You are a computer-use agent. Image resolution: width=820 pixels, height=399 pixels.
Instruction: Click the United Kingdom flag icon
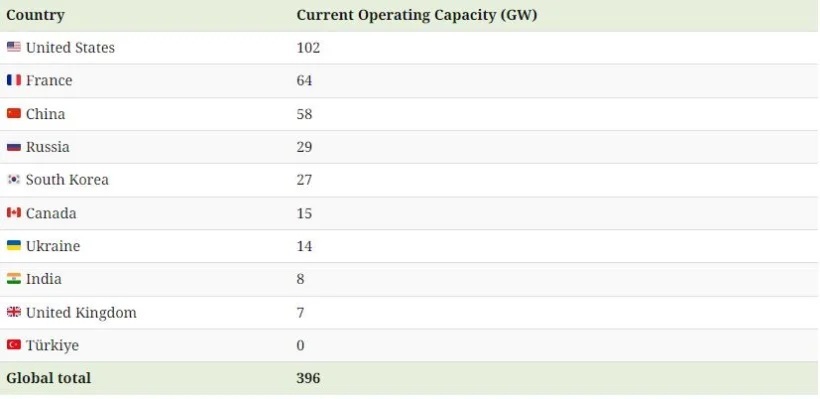point(14,312)
